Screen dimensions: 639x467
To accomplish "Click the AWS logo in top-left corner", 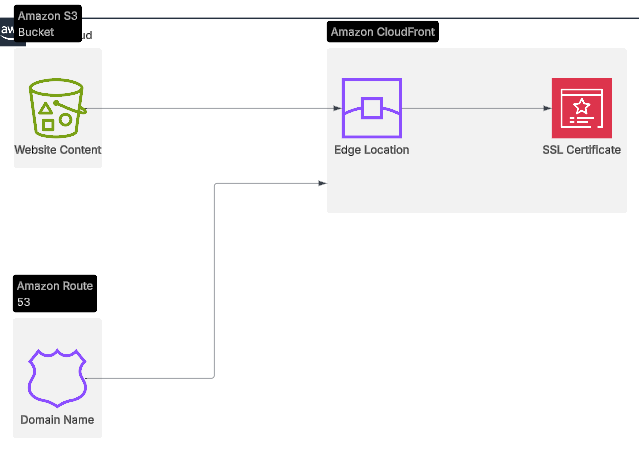I will click(7, 31).
